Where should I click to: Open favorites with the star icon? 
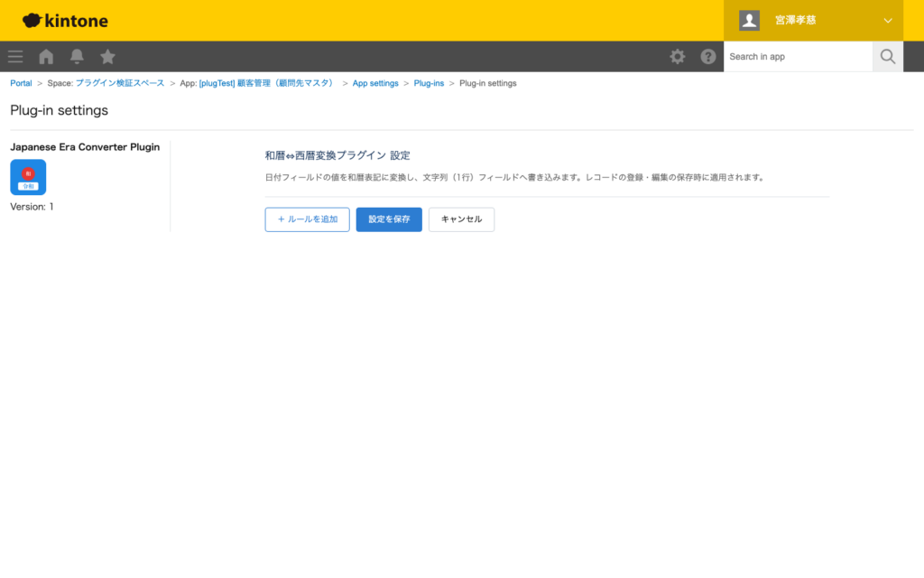click(x=107, y=56)
